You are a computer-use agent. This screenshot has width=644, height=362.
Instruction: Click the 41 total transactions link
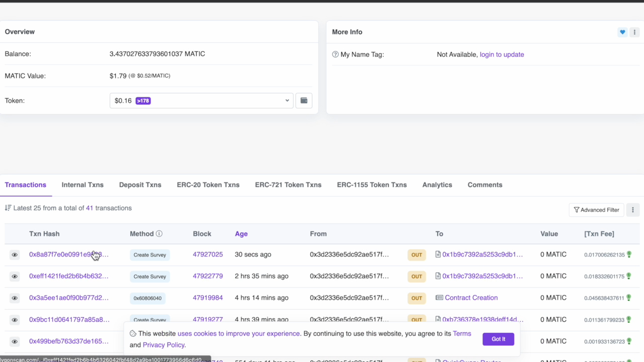point(90,208)
